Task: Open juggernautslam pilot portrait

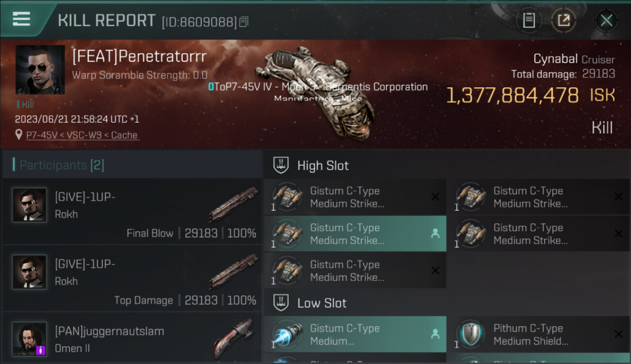Action: coord(29,338)
